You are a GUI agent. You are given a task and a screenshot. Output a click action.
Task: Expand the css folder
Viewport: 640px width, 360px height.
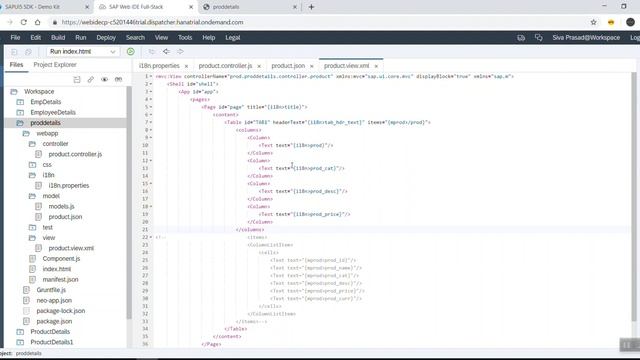tap(32, 165)
